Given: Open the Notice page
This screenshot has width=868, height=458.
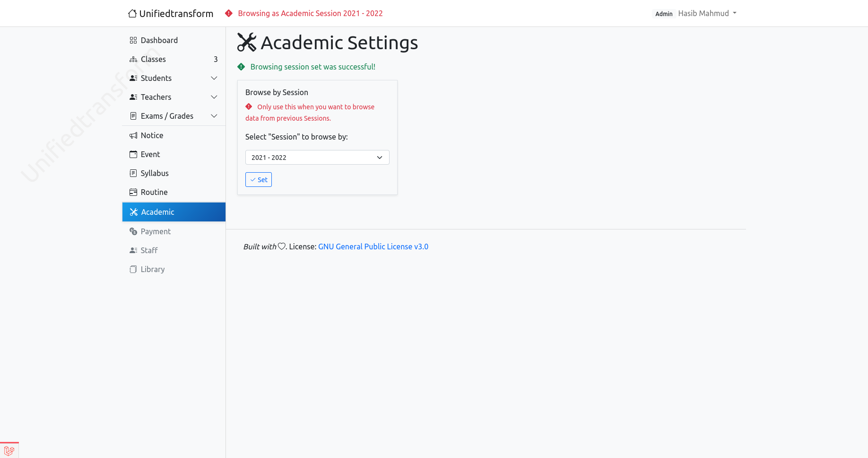Looking at the screenshot, I should tap(174, 135).
